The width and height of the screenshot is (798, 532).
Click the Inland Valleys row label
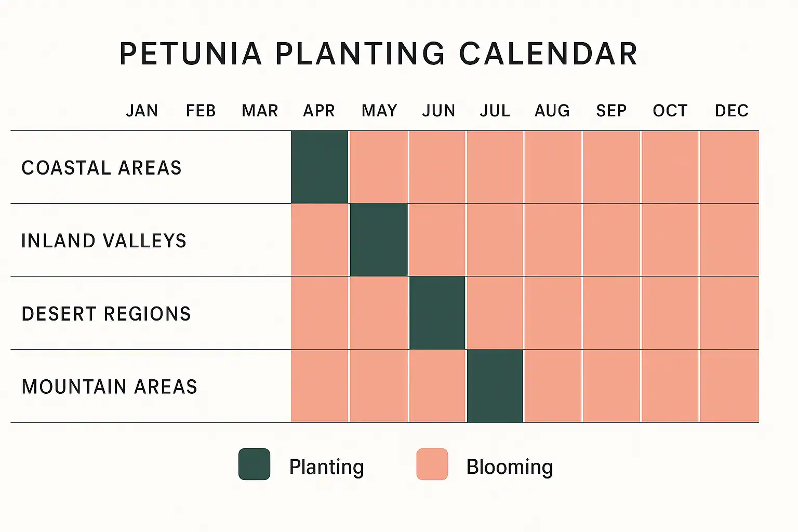pyautogui.click(x=104, y=241)
